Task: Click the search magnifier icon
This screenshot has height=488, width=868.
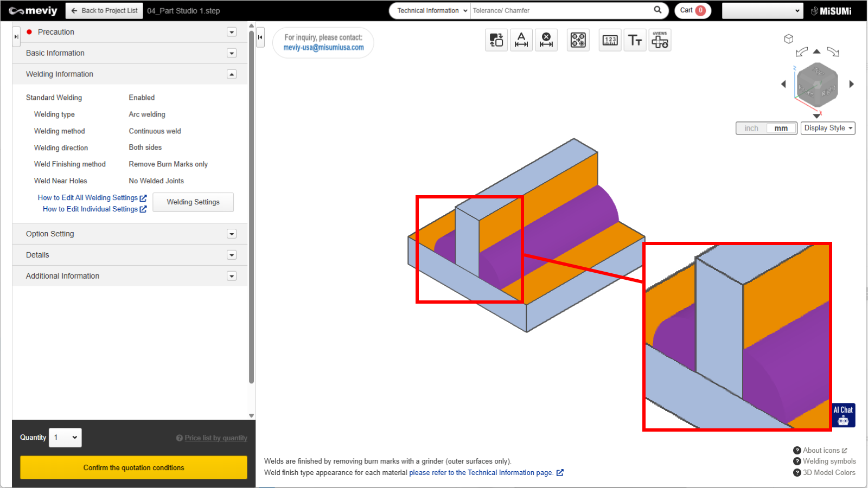Action: [658, 10]
